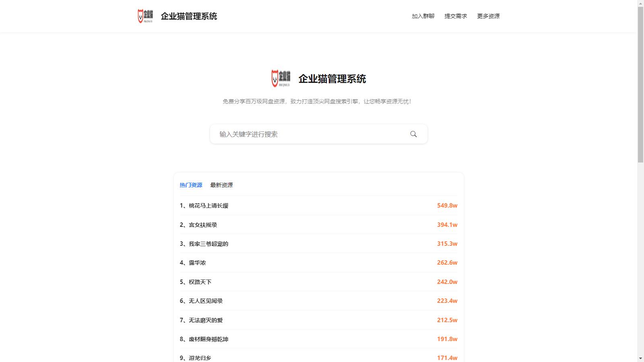Screen dimensions: 644x362
Task: Click the header 企业猫 logo icon
Action: point(145,16)
